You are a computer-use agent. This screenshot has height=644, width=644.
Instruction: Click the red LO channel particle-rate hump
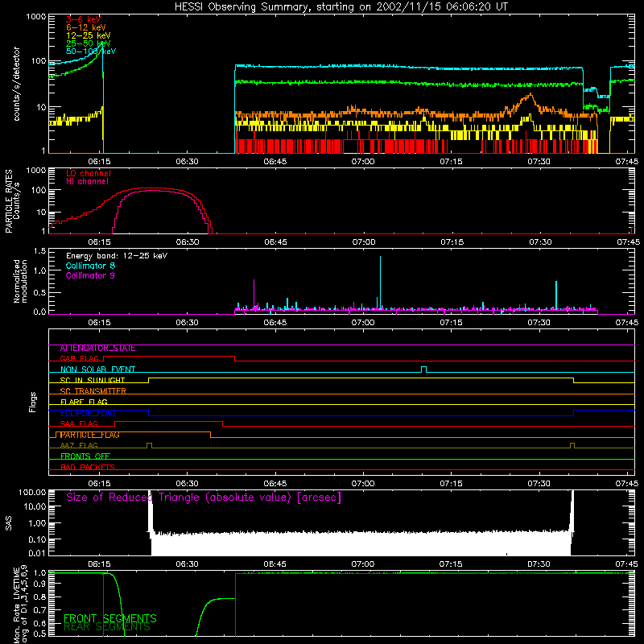point(152,188)
